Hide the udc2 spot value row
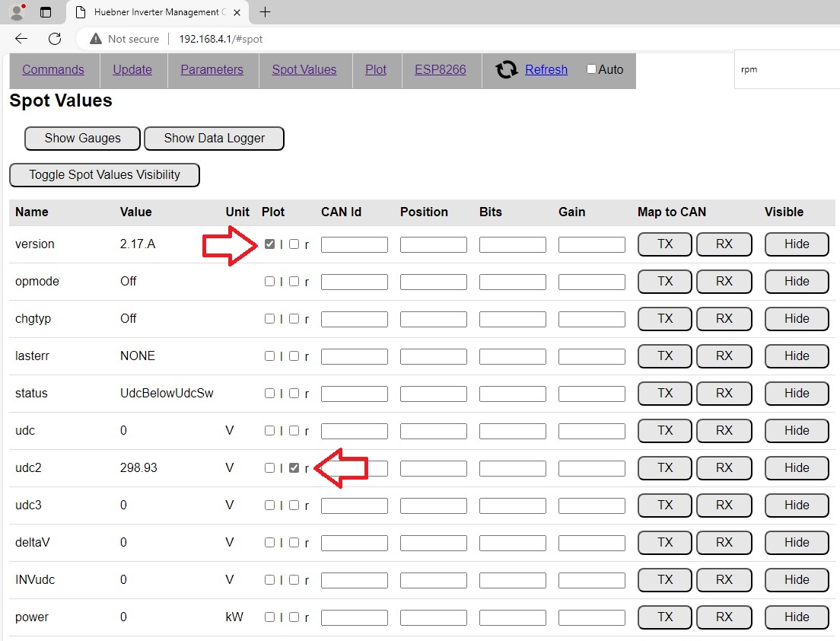 (x=797, y=468)
